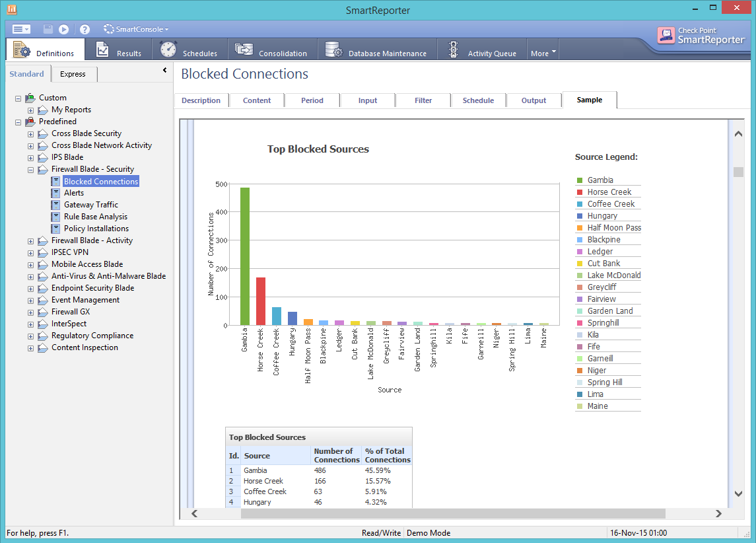Click the Custom folder icon
The height and width of the screenshot is (543, 756).
point(30,98)
